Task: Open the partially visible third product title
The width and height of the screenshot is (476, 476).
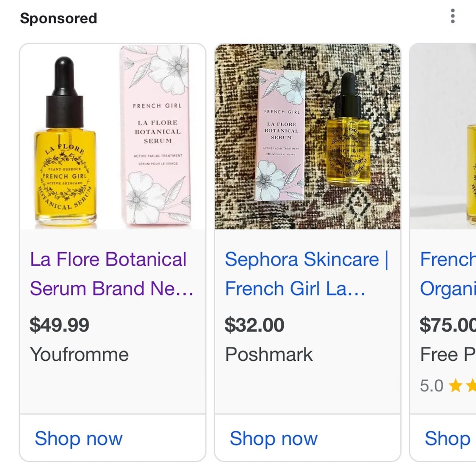Action: coord(447,274)
